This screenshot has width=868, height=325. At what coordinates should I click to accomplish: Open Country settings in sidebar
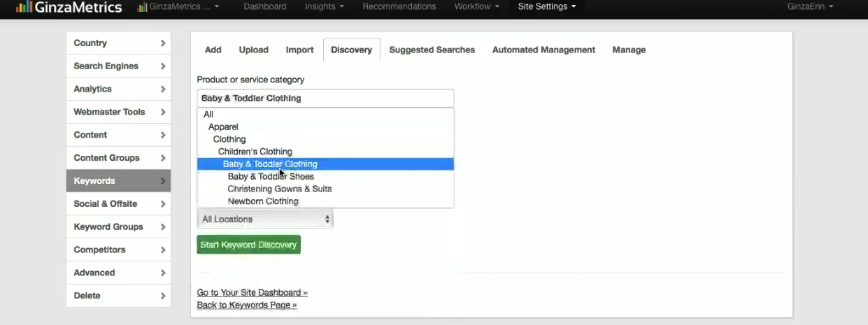coord(118,43)
